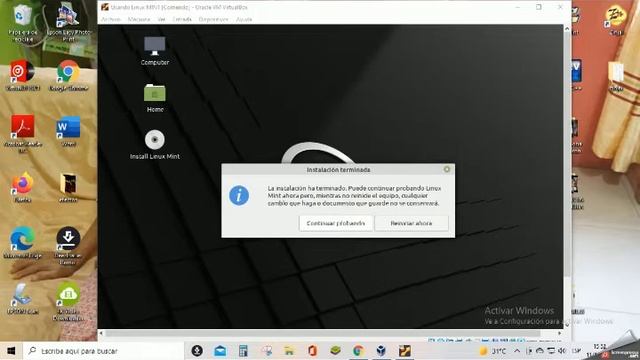This screenshot has height=360, width=640.
Task: Select the Google Chrome desktop shortcut
Action: (x=69, y=76)
